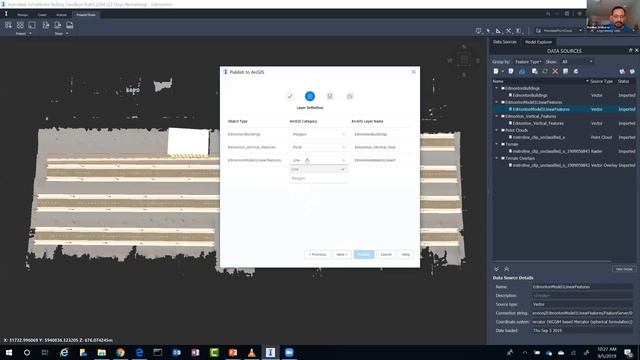Choose Polygon in the open category list

(318, 178)
